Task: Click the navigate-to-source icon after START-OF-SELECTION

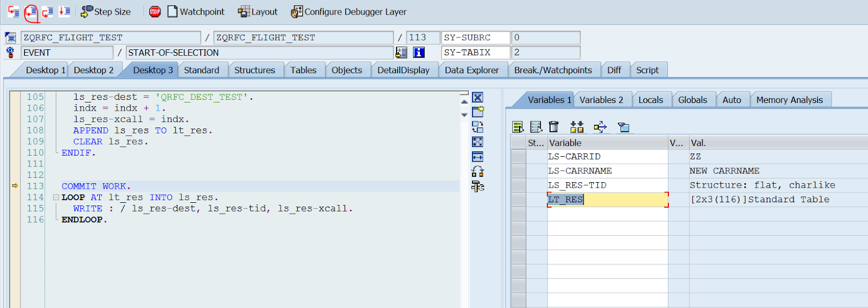Action: coord(401,53)
